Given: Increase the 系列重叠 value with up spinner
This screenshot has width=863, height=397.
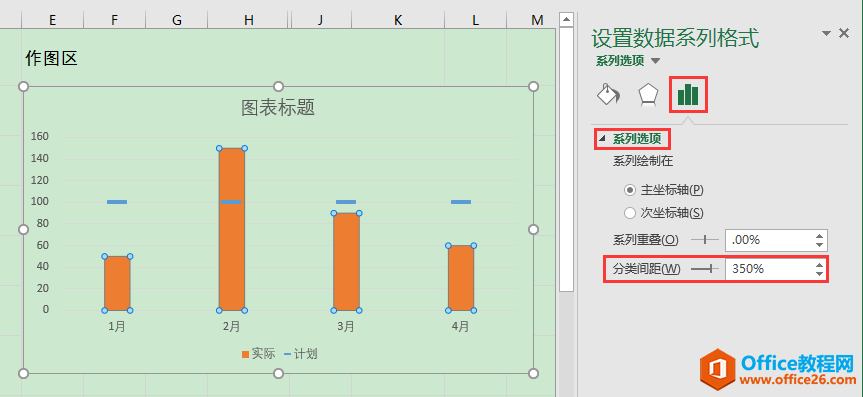Looking at the screenshot, I should tap(820, 235).
